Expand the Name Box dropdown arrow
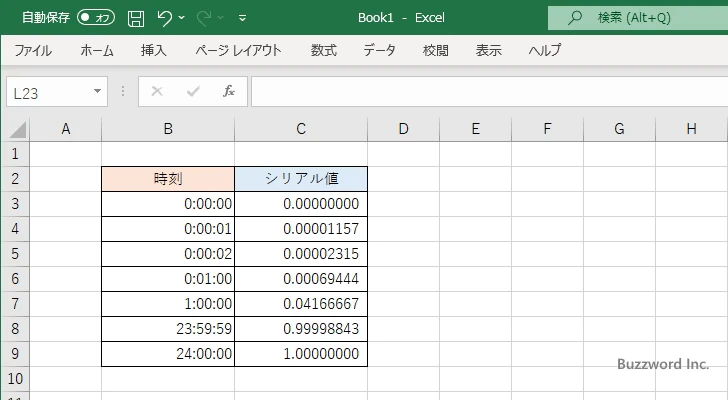 coord(97,91)
